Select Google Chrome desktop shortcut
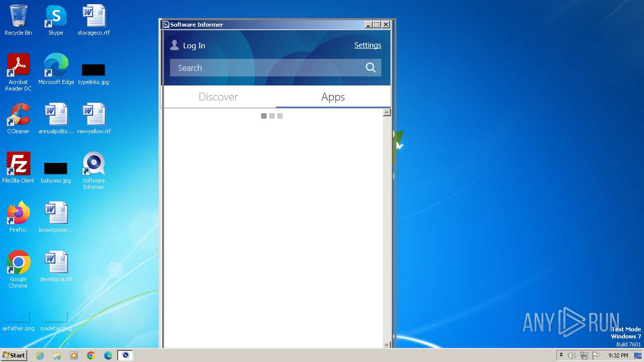The image size is (644, 362). click(18, 269)
